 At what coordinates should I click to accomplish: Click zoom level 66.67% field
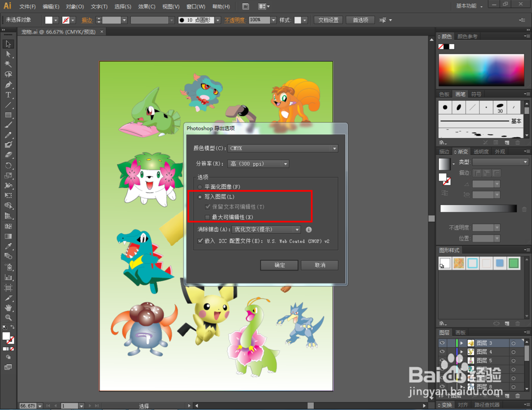[28, 406]
